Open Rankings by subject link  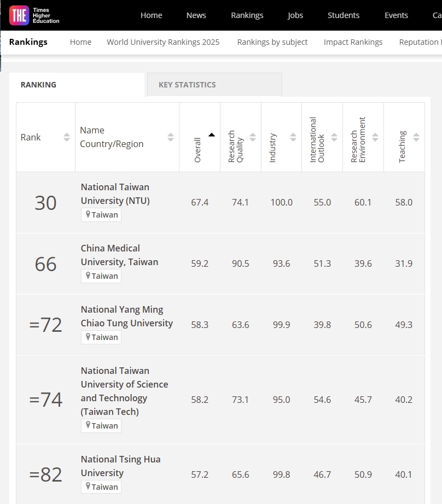point(272,42)
